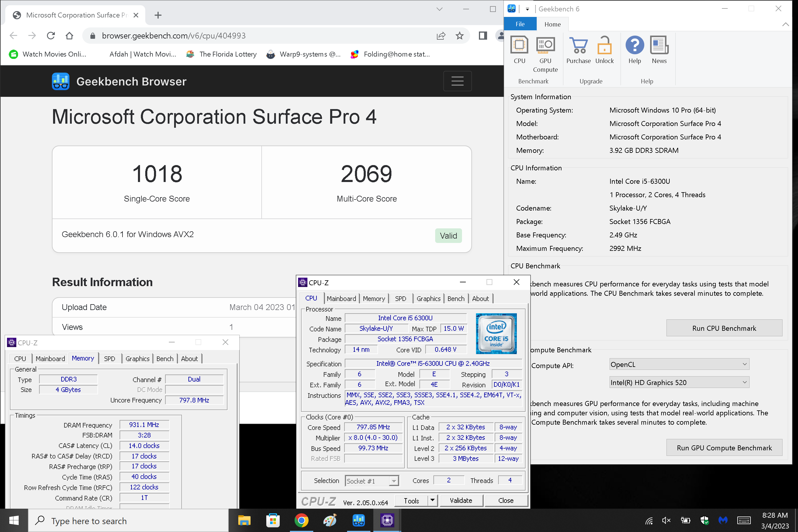798x532 pixels.
Task: Click the muted volume tray icon
Action: click(x=666, y=520)
